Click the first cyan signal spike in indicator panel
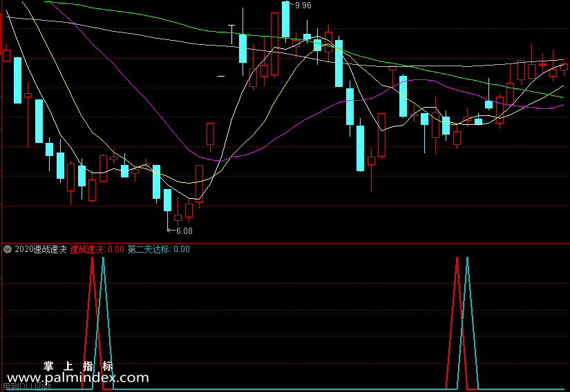This screenshot has width=570, height=392. coord(104,323)
